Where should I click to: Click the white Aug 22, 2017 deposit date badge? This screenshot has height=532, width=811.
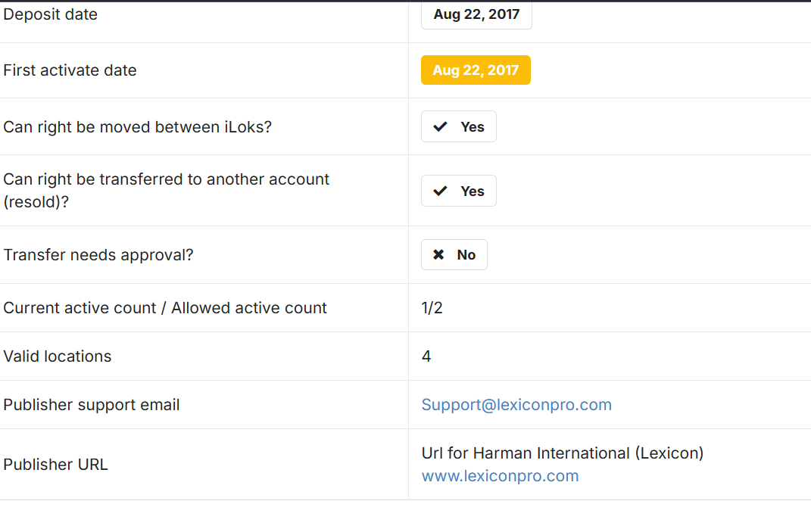pyautogui.click(x=476, y=14)
